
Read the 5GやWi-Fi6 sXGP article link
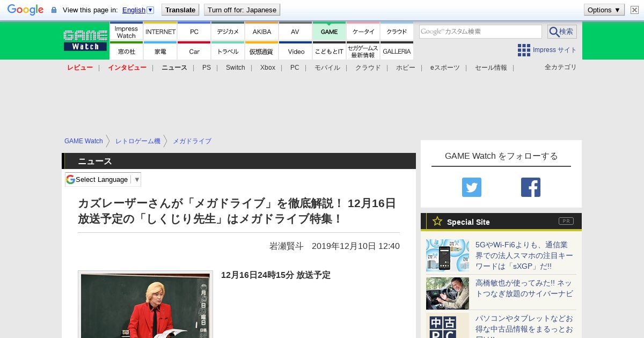(x=524, y=255)
